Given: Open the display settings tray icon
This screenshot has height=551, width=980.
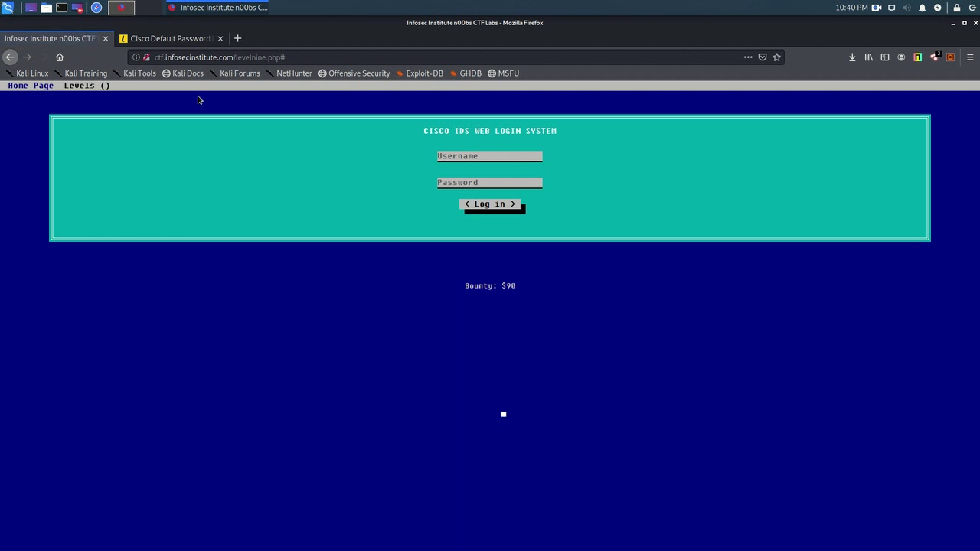Looking at the screenshot, I should point(892,8).
